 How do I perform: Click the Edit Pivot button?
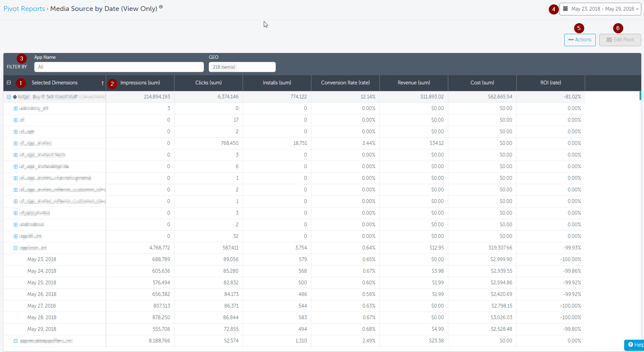pyautogui.click(x=620, y=40)
